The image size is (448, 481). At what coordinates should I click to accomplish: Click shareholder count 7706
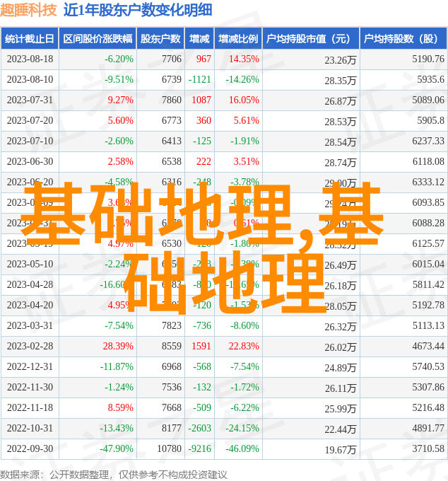pos(172,59)
